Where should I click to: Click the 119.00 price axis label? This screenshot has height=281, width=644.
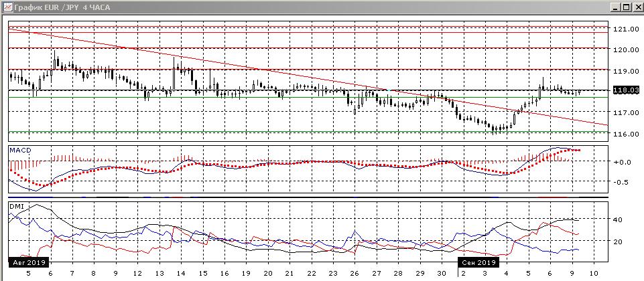(626, 70)
